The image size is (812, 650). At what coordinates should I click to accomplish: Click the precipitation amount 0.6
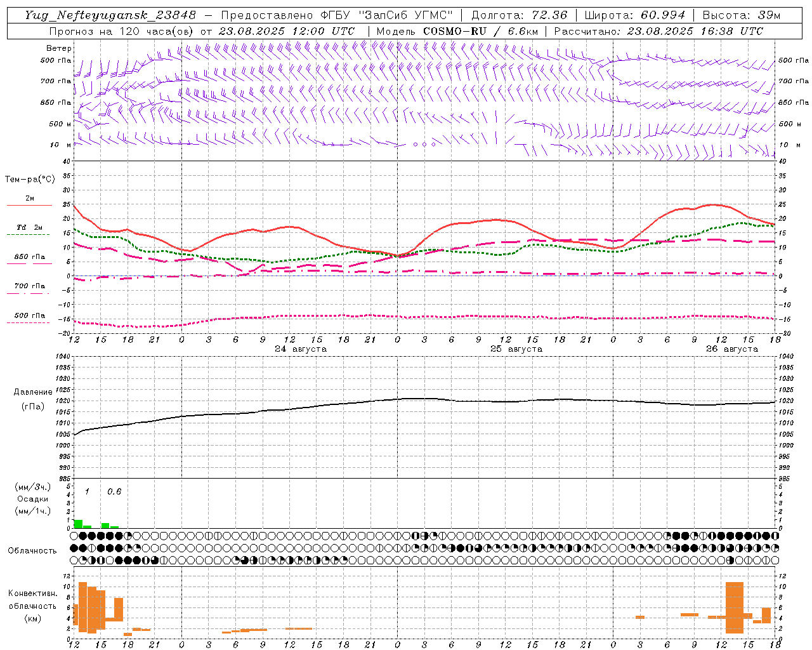[114, 491]
